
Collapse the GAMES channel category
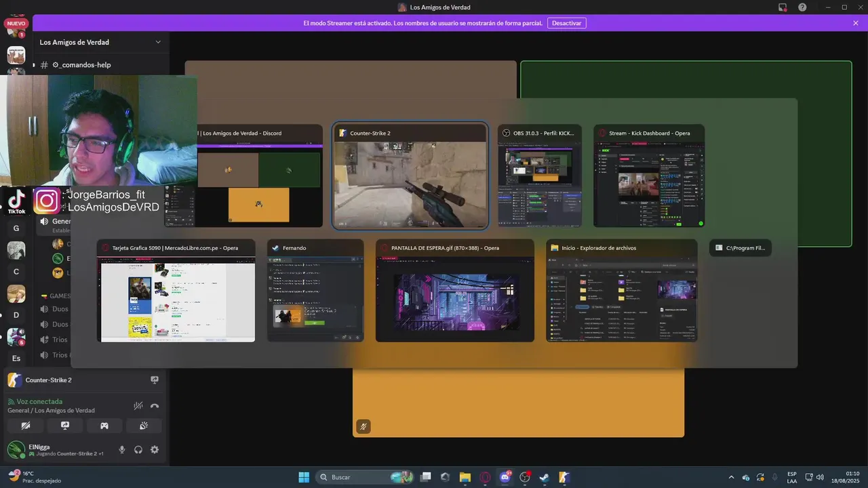click(60, 296)
